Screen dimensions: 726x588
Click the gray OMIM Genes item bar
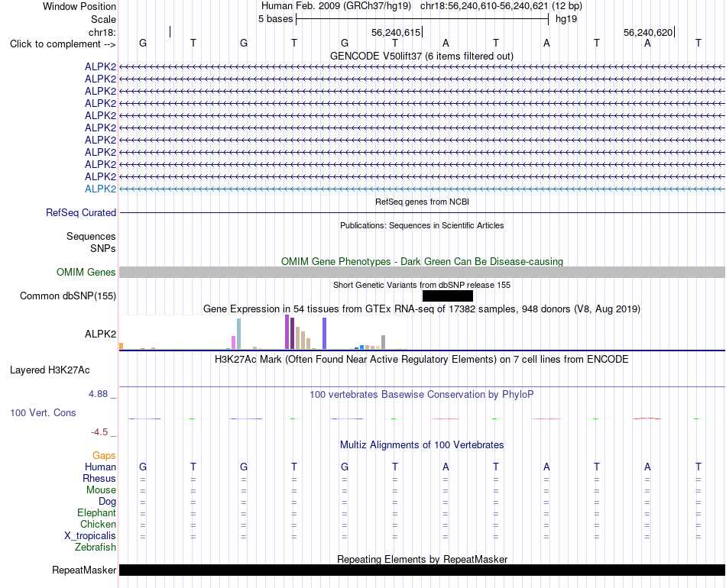(x=422, y=272)
